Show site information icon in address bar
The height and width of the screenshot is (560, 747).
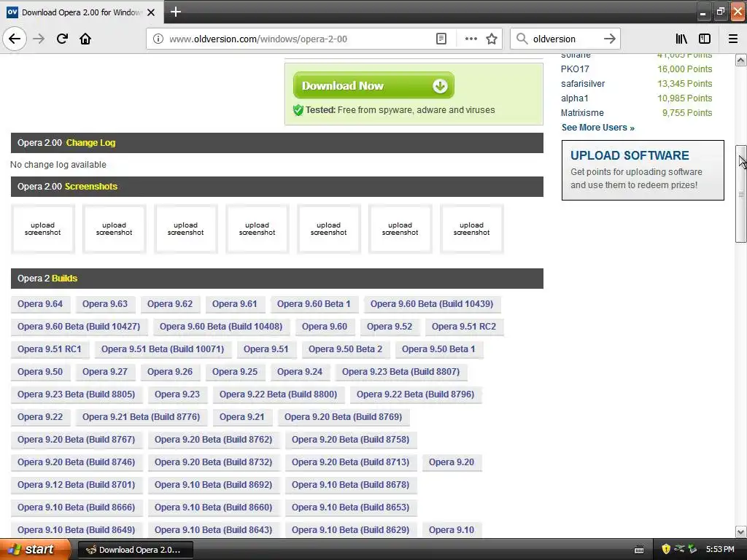pos(158,39)
